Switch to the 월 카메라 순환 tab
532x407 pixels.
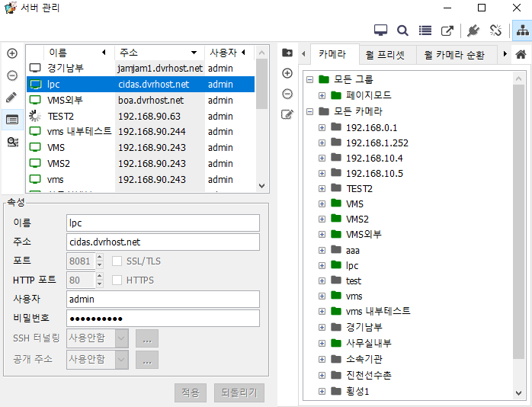[457, 55]
